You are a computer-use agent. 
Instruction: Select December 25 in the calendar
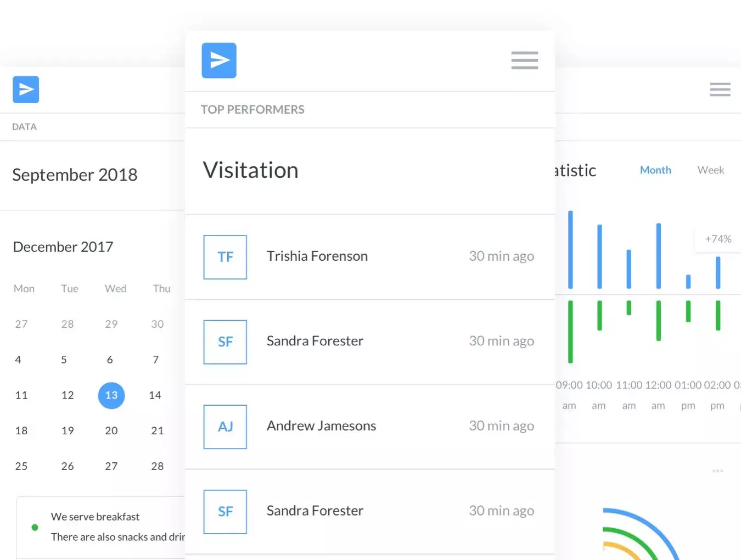point(21,466)
